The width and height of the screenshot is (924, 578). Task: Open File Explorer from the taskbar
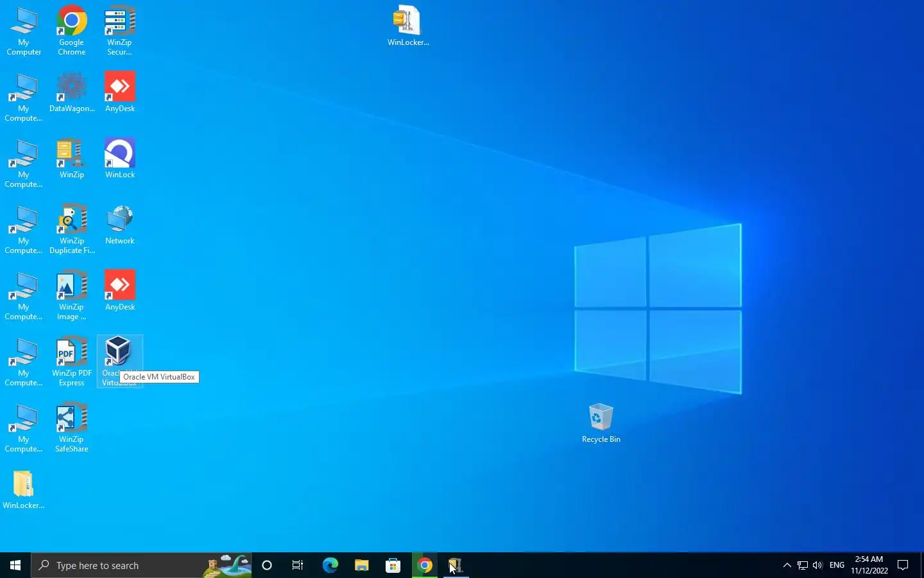click(x=362, y=565)
